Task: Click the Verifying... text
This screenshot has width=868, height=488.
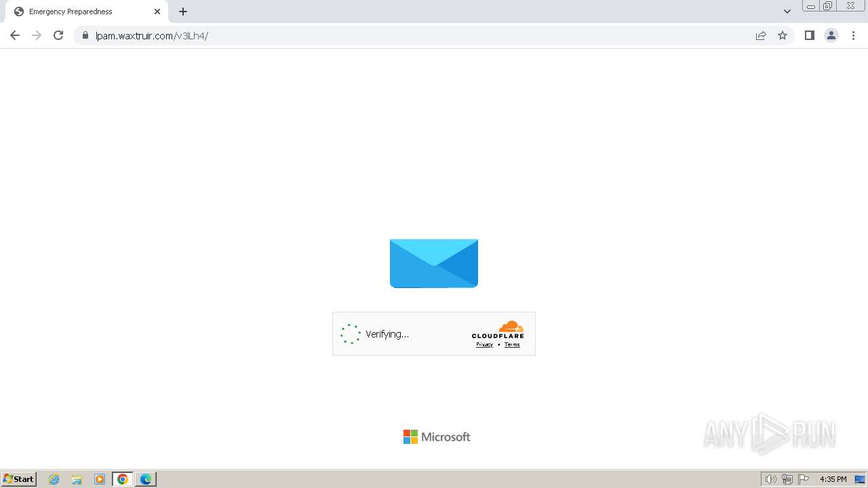Action: pos(387,334)
